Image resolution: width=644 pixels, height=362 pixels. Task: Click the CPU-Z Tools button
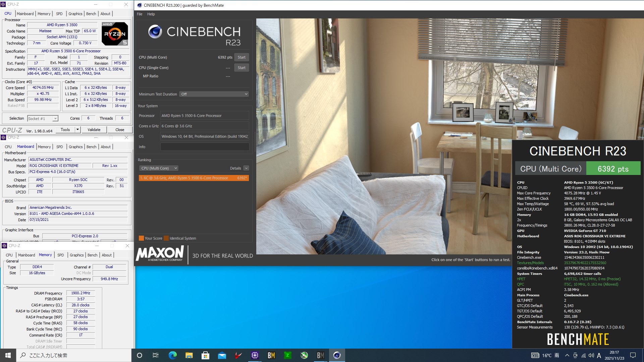pos(65,130)
